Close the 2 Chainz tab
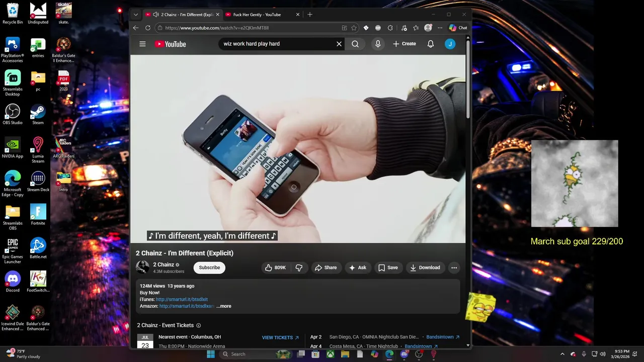The image size is (644, 362). pos(217,15)
